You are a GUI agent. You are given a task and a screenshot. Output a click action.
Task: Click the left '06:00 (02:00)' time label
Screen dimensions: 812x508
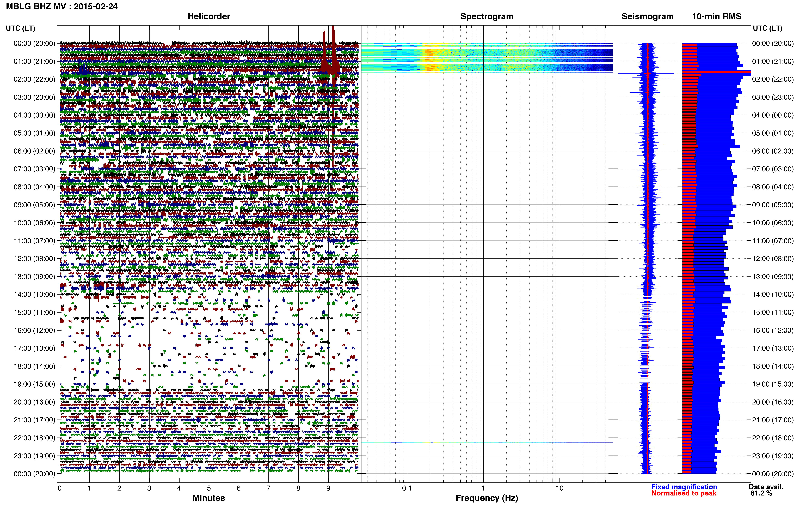click(34, 151)
